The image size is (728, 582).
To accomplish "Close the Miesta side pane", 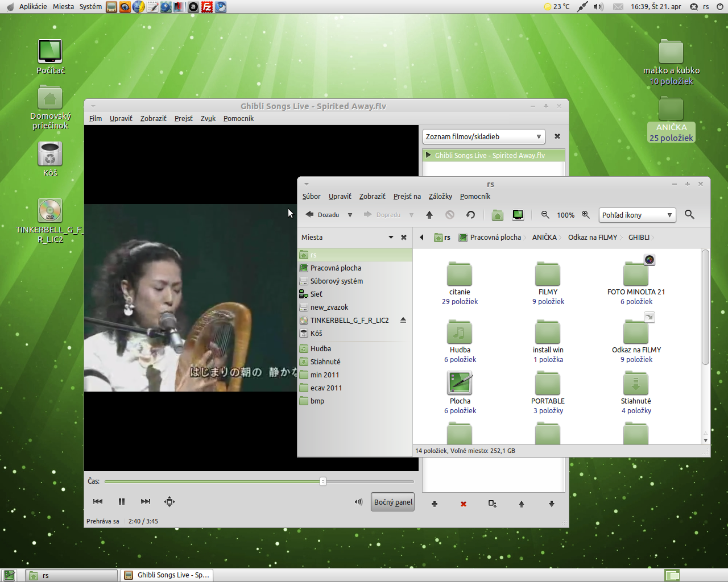I will [404, 238].
